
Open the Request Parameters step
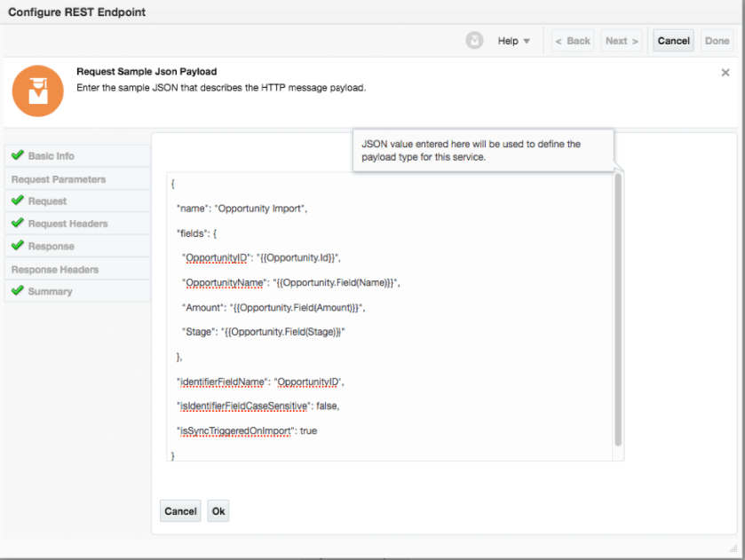[x=59, y=179]
